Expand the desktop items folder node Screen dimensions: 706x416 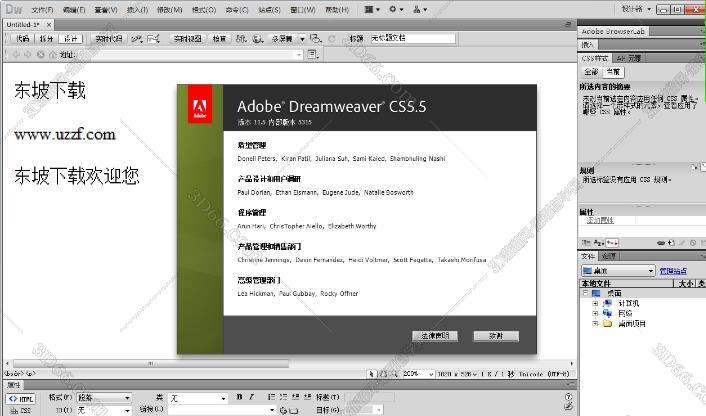595,323
